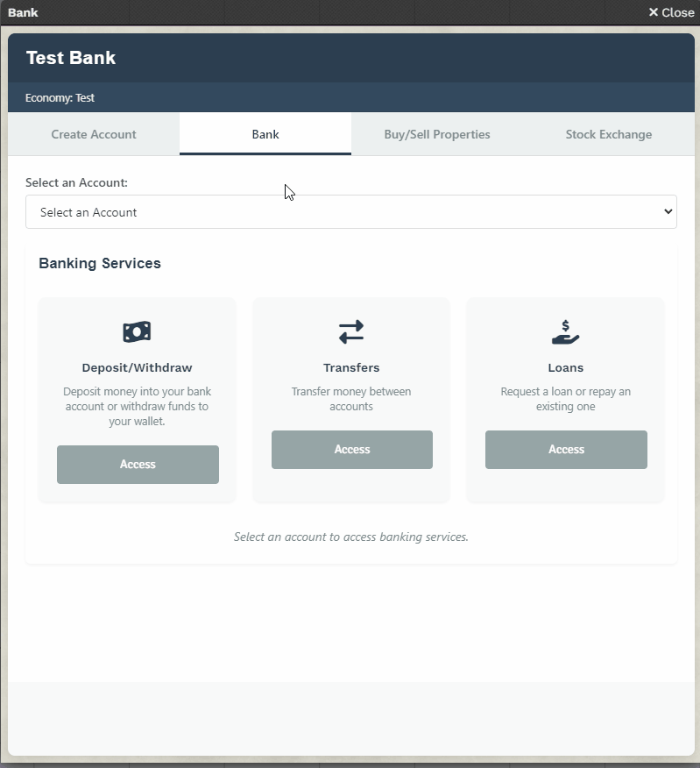Click the Test Bank title

coord(71,58)
